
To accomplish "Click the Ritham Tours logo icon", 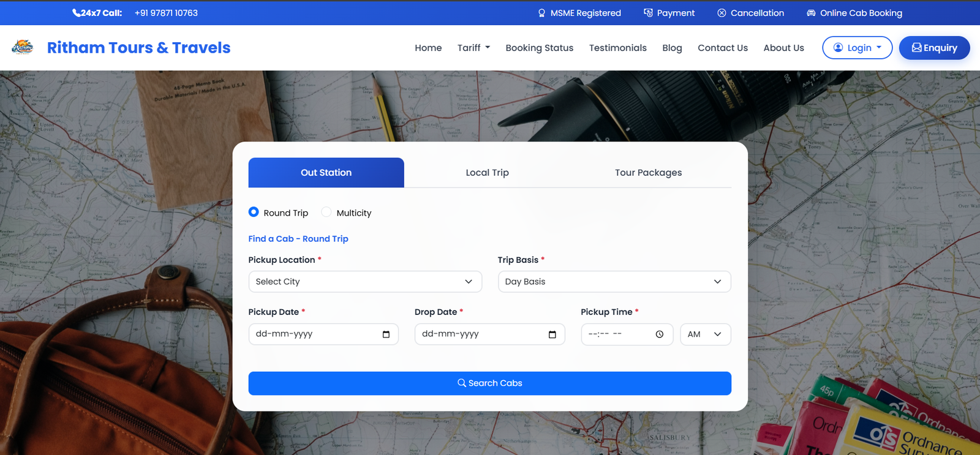I will [x=23, y=47].
